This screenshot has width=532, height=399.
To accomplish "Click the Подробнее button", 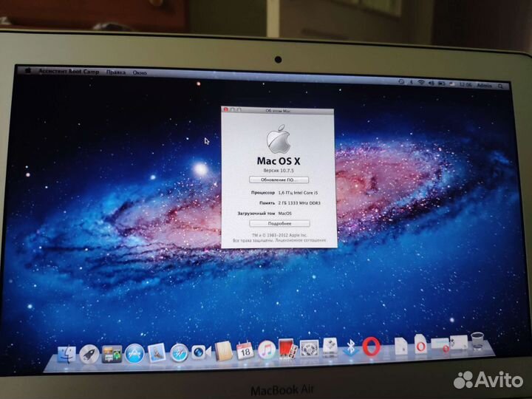I will 279,223.
